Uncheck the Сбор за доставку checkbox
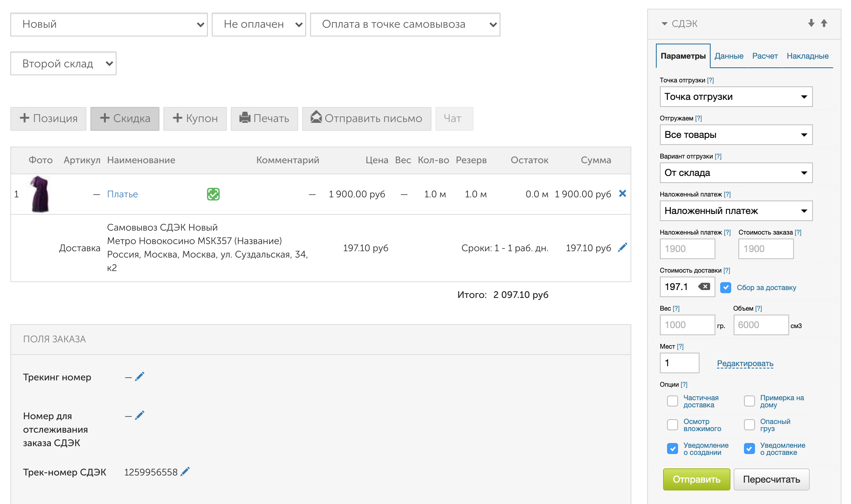 click(726, 288)
